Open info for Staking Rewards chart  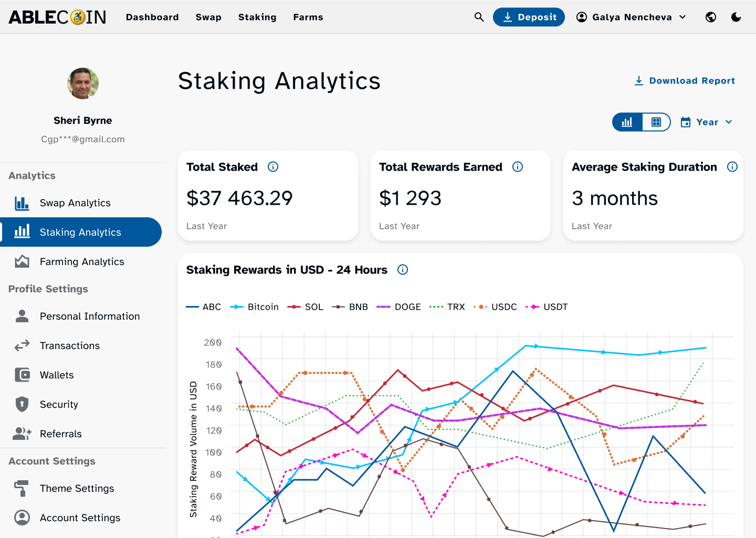tap(403, 270)
